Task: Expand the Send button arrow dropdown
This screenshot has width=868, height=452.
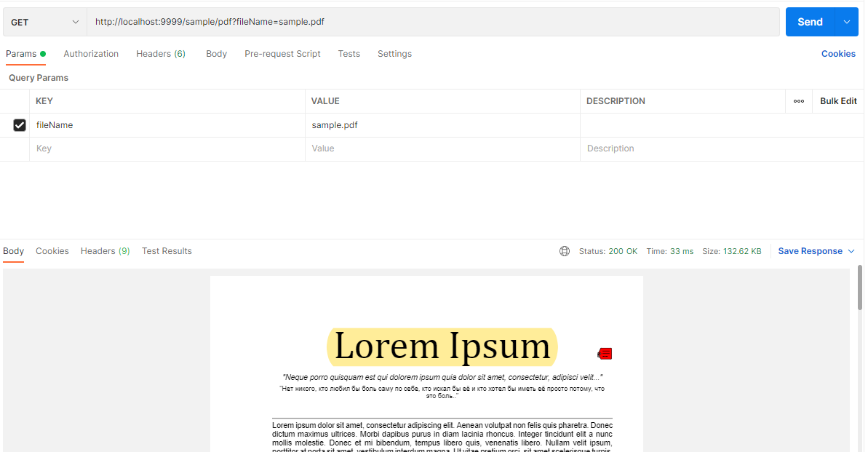Action: (846, 22)
